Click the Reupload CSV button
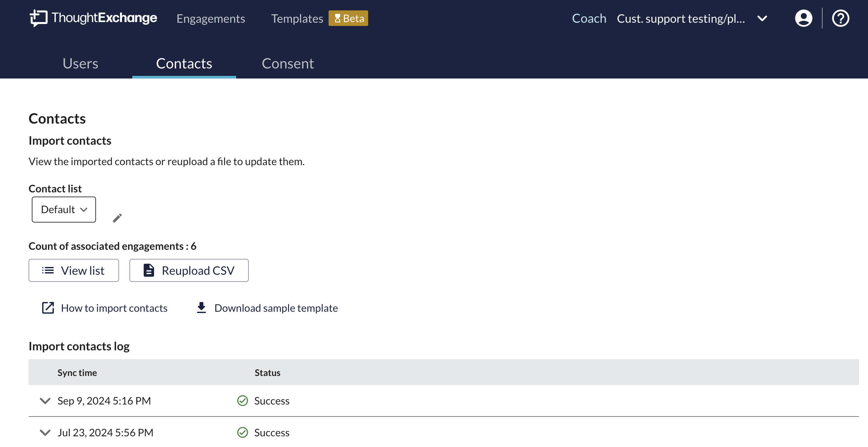 click(x=189, y=270)
